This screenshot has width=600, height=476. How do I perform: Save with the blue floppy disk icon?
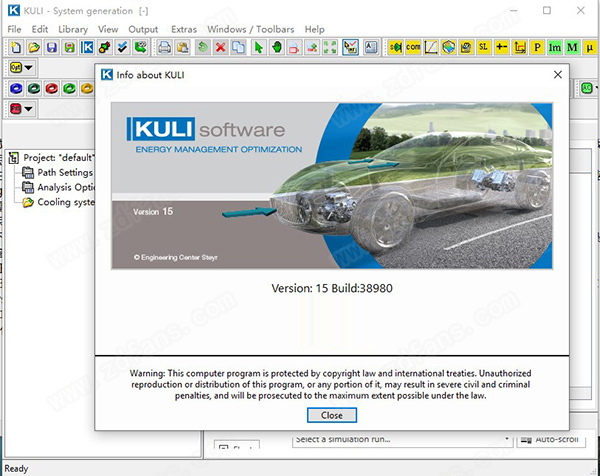[52, 47]
